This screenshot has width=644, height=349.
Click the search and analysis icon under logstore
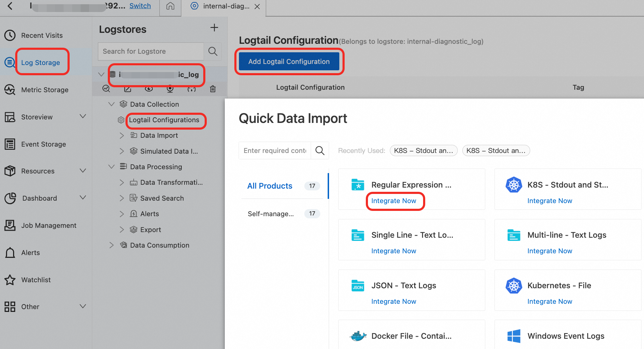tap(106, 89)
